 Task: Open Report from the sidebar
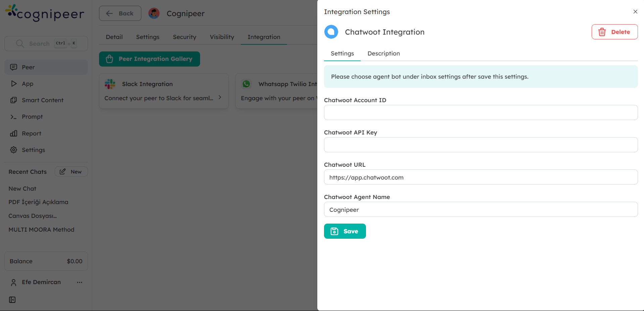click(31, 133)
